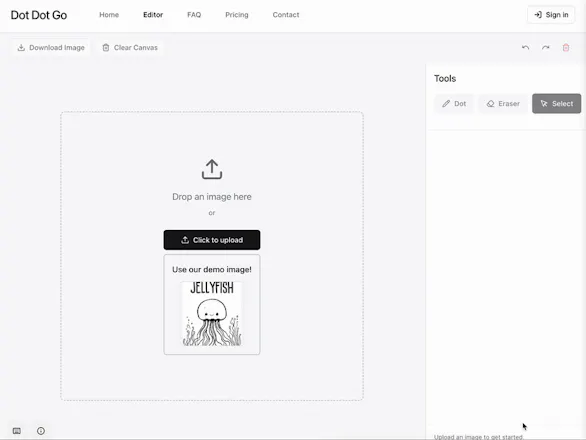The height and width of the screenshot is (440, 586).
Task: Click the Dot Dot Go logo
Action: (x=39, y=15)
